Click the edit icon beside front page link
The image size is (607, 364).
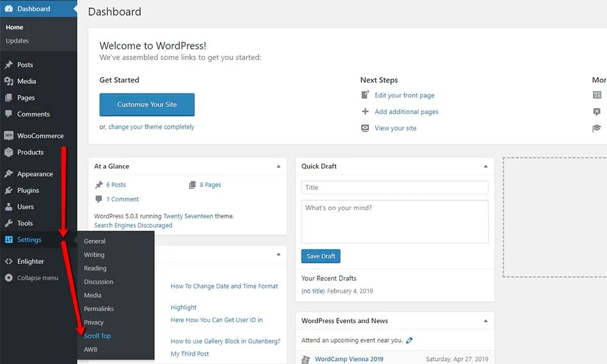(x=365, y=95)
